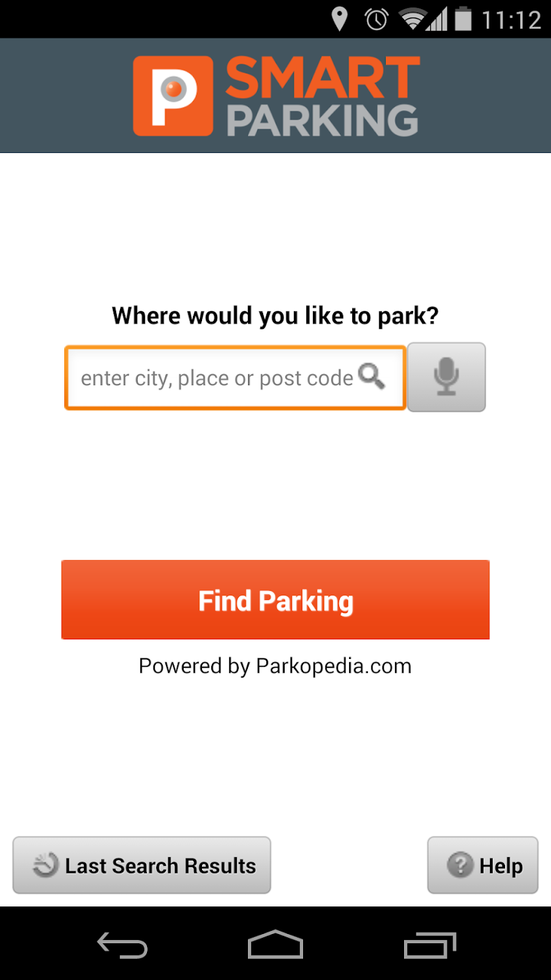
Task: Tap the Wi-Fi signal status icon
Action: pyautogui.click(x=413, y=20)
